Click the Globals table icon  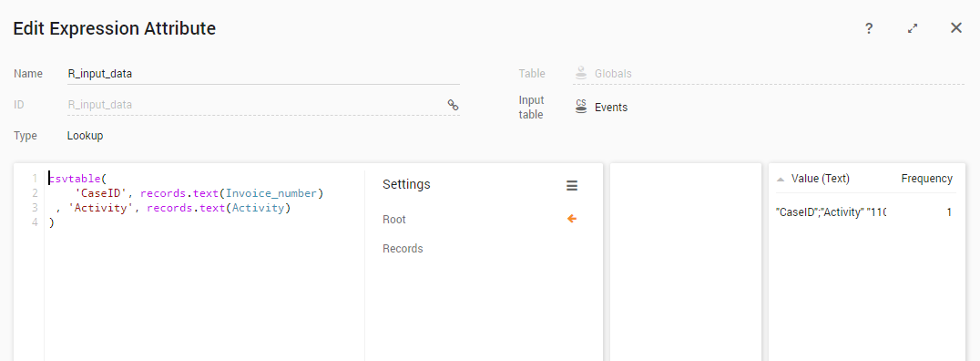(581, 73)
